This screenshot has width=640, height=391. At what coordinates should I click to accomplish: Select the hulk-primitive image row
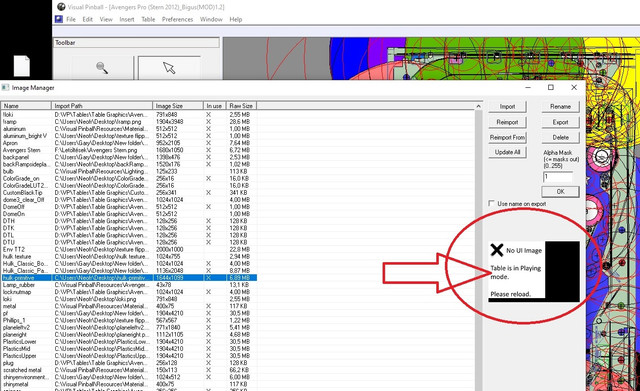(129, 278)
